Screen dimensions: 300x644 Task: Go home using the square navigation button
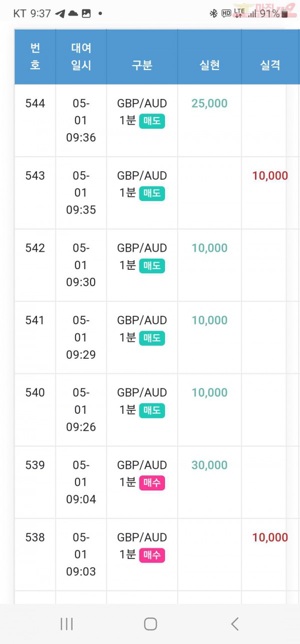[150, 623]
